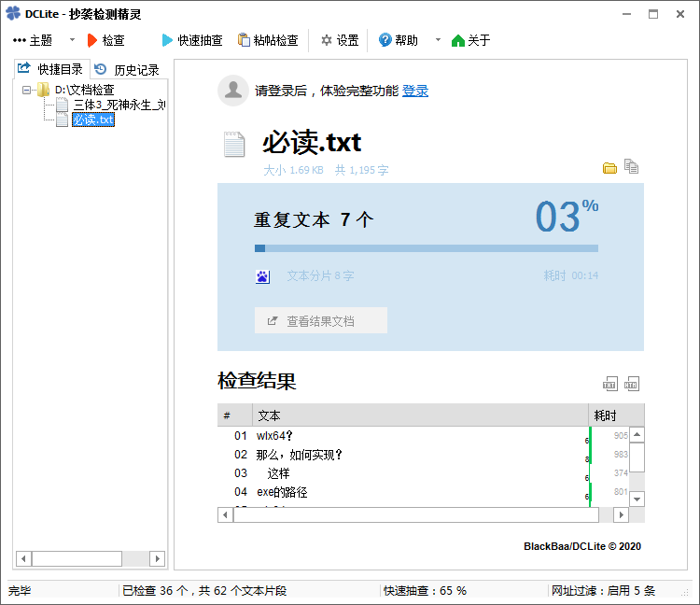Open the 关于 about page
Viewport: 700px width, 605px height.
point(470,41)
